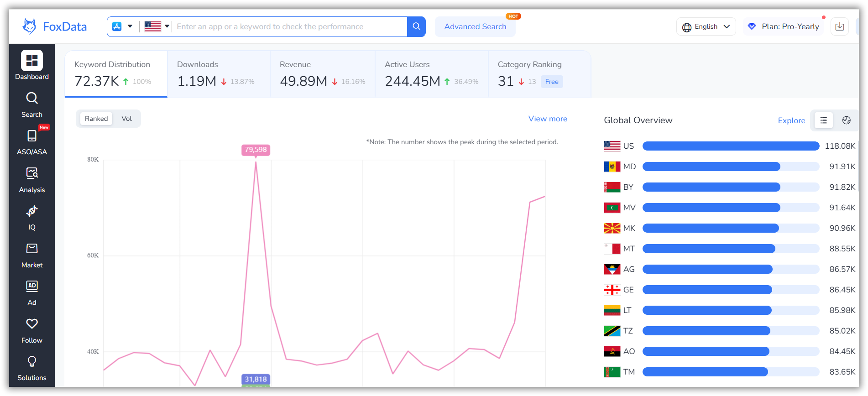Image resolution: width=868 pixels, height=396 pixels.
Task: Open the English language dropdown
Action: 706,26
